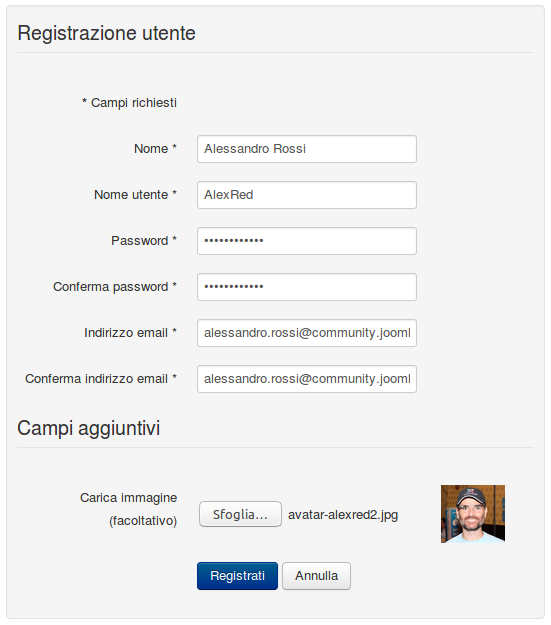The height and width of the screenshot is (625, 551).
Task: Click the avatar-alexred2.jpg file name
Action: 343,515
